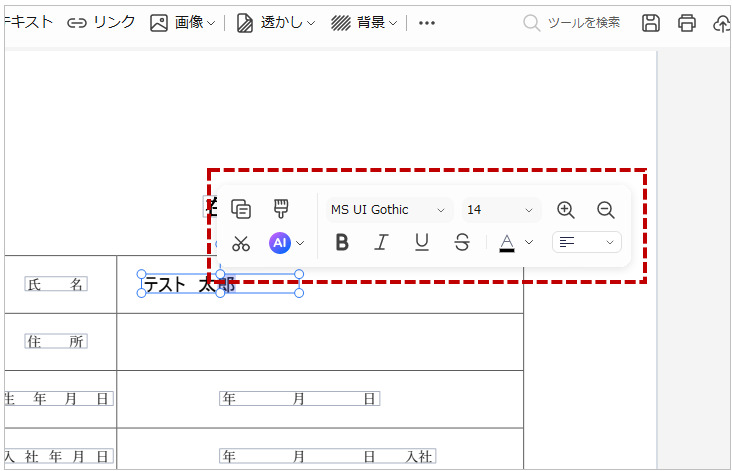Open the more tools ellipsis menu
The width and height of the screenshot is (732, 471).
[x=427, y=22]
